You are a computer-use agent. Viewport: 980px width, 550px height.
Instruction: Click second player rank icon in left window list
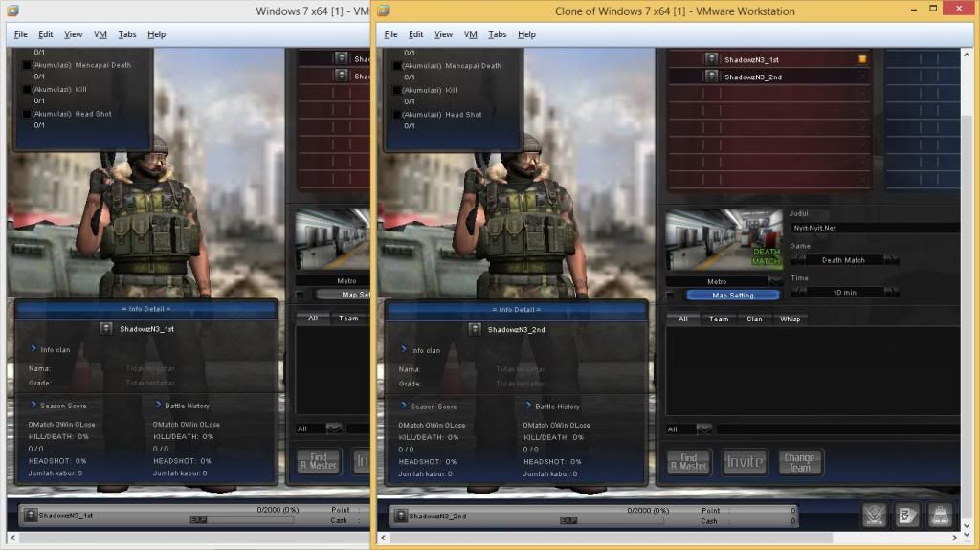click(341, 75)
